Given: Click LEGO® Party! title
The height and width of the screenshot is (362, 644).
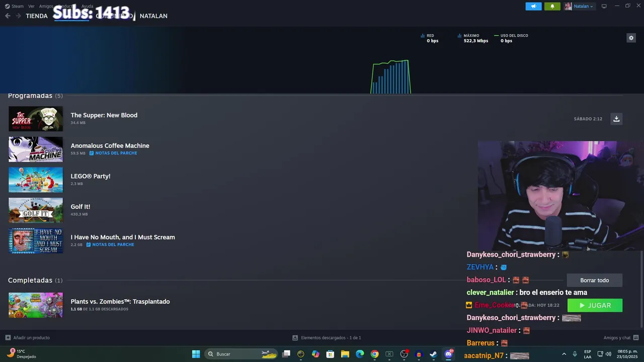Looking at the screenshot, I should click(x=91, y=176).
